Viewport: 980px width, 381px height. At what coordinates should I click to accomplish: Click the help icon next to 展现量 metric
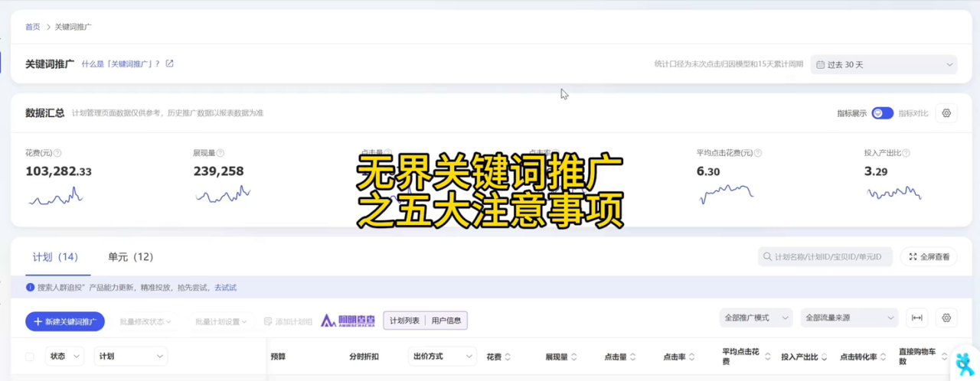click(220, 153)
